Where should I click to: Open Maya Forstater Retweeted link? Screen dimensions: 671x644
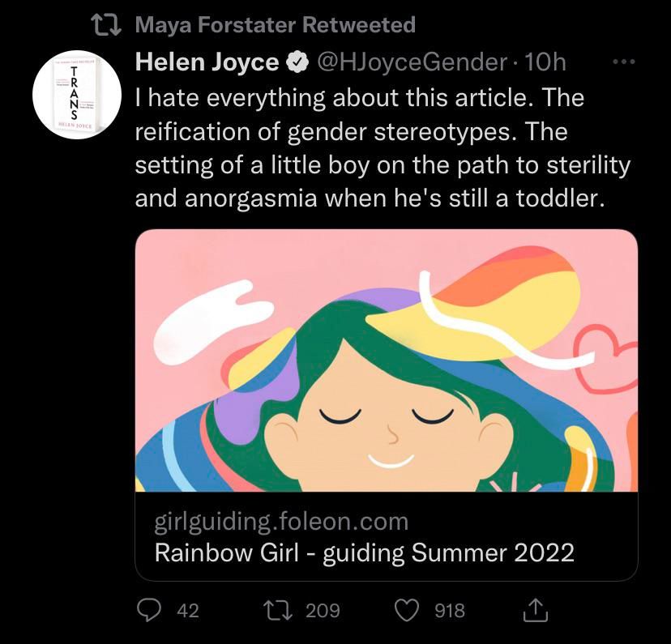click(x=276, y=25)
